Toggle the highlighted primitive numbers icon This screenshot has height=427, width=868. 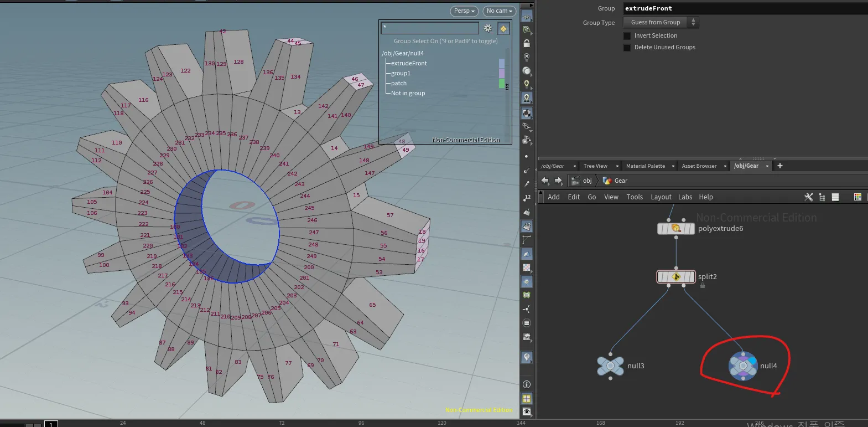coord(527,226)
